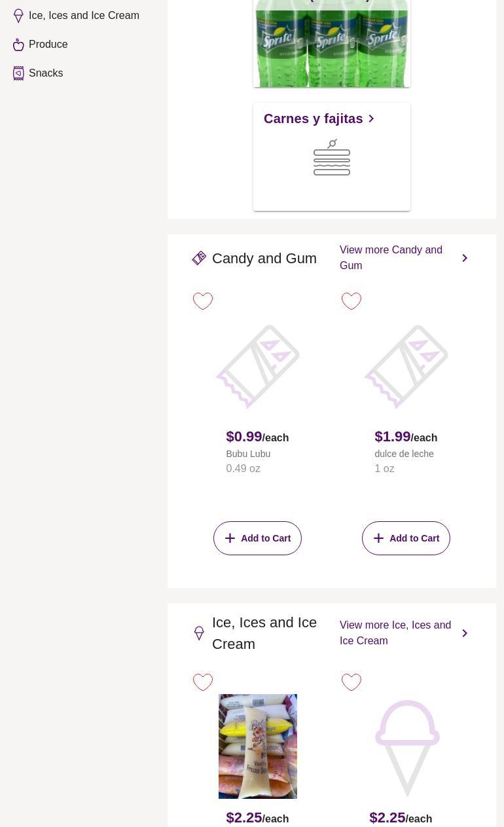Image resolution: width=504 pixels, height=827 pixels.
Task: Click the Candy and Gum section icon
Action: (199, 259)
